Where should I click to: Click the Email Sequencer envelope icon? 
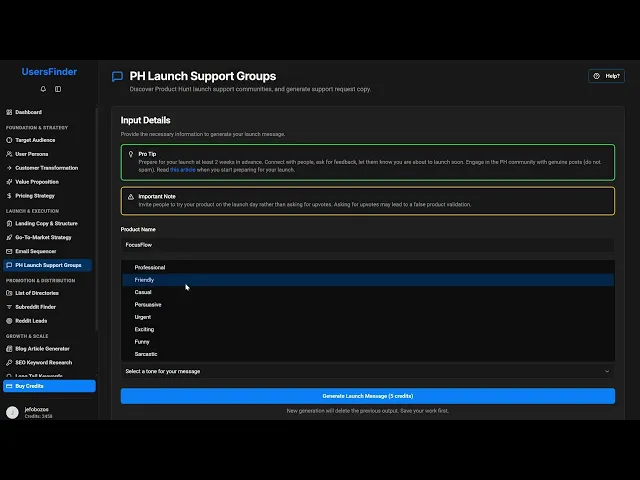9,251
